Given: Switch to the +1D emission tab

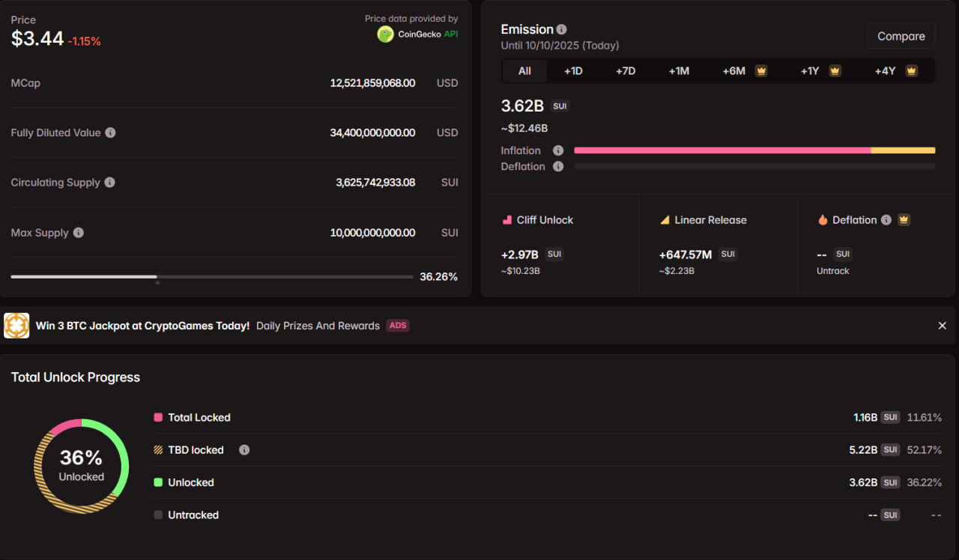Looking at the screenshot, I should 573,71.
